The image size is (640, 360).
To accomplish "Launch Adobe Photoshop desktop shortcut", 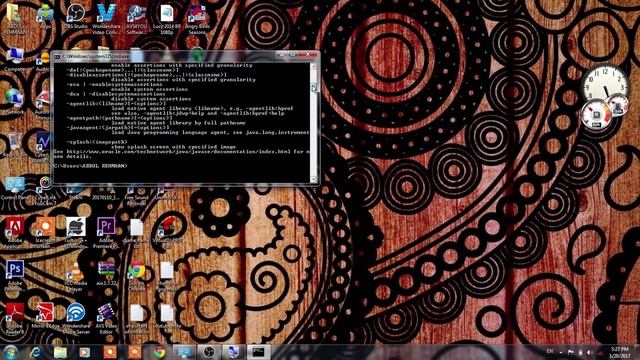I will [x=15, y=276].
